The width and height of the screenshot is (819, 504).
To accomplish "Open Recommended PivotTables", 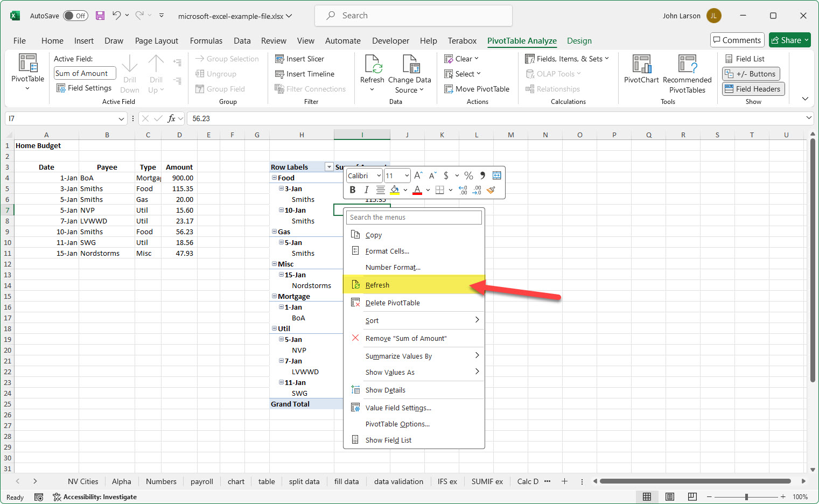I will (x=688, y=73).
